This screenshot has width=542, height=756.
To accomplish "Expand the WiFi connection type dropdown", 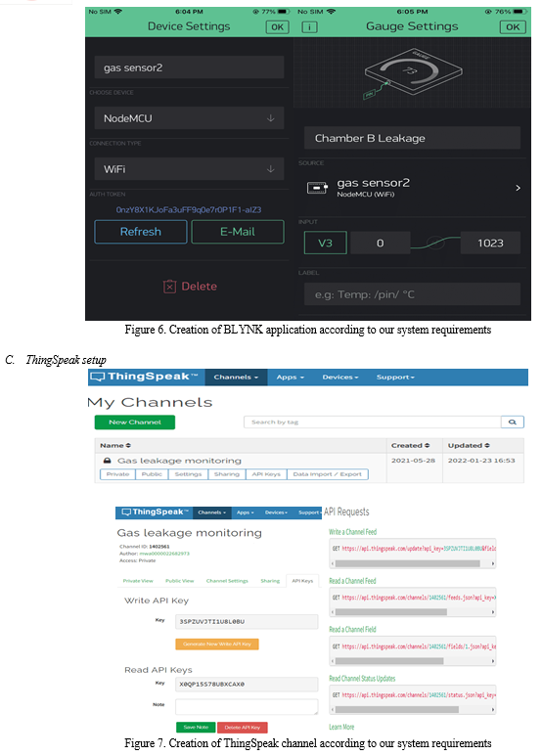I will click(189, 169).
